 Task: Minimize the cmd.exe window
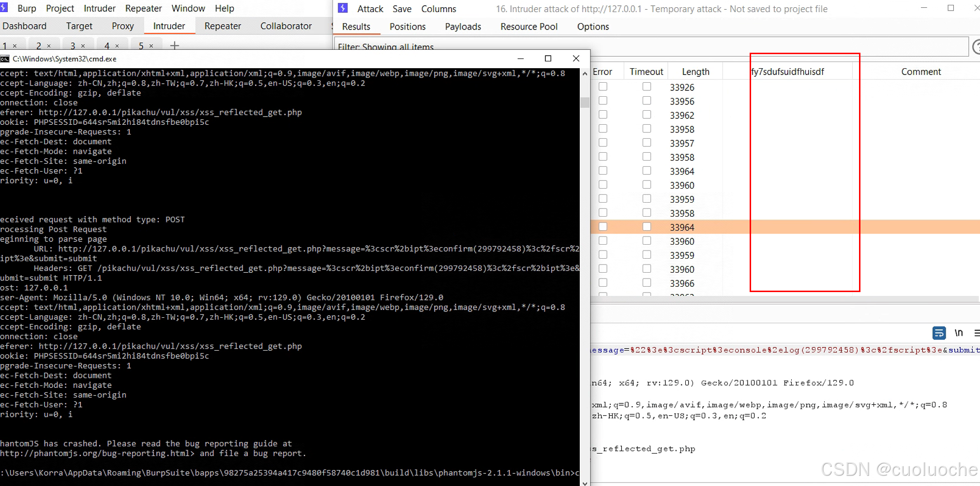pos(521,59)
